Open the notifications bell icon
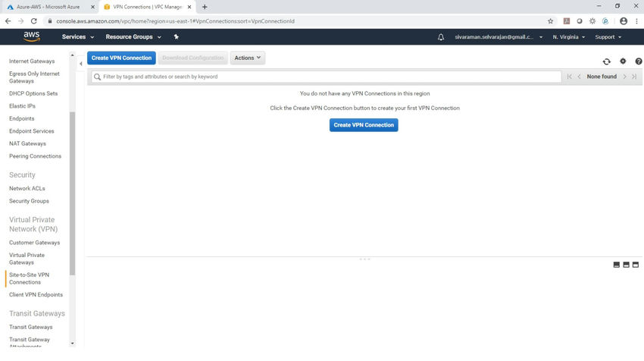This screenshot has width=644, height=361. [x=441, y=37]
